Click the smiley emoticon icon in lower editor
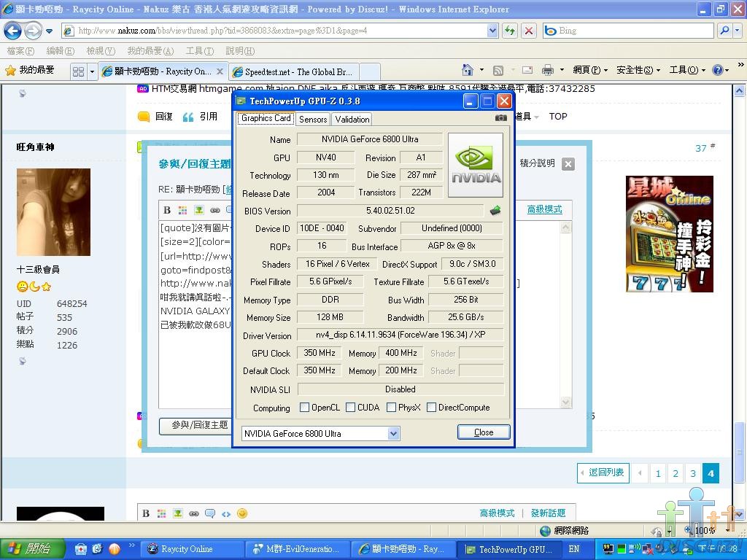The width and height of the screenshot is (747, 560). click(x=242, y=513)
